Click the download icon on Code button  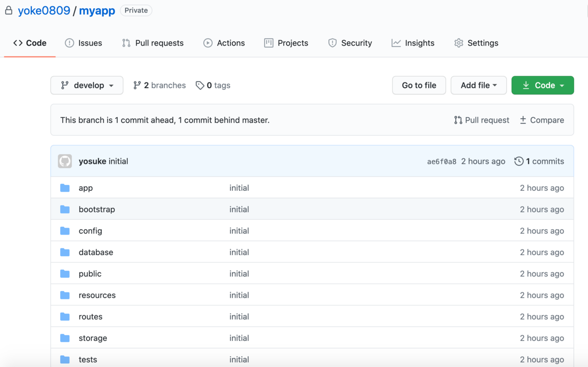tap(526, 85)
